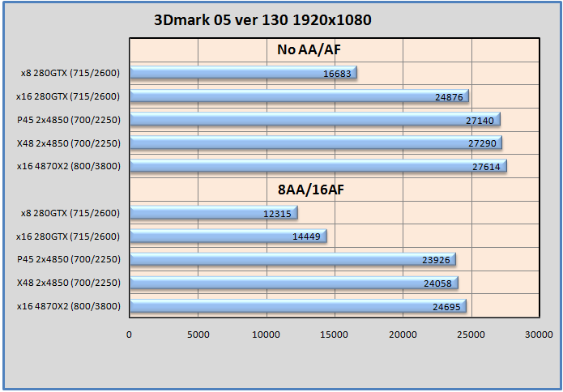Select the data value "24695"

pyautogui.click(x=446, y=307)
